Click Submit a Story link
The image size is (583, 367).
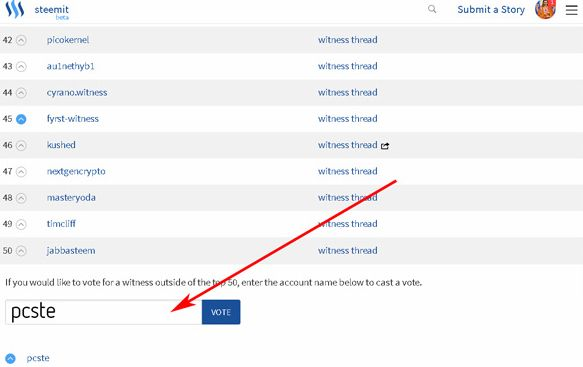(x=491, y=10)
